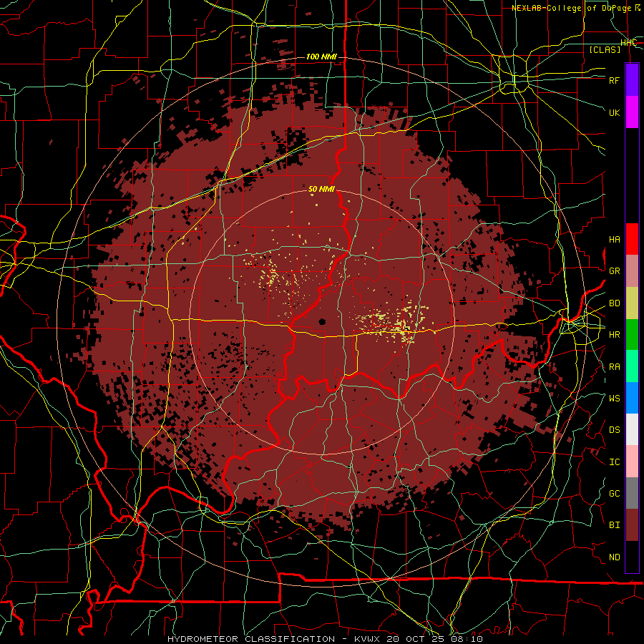644x644 pixels.
Task: Select the blue WS legend swatch
Action: 632,398
